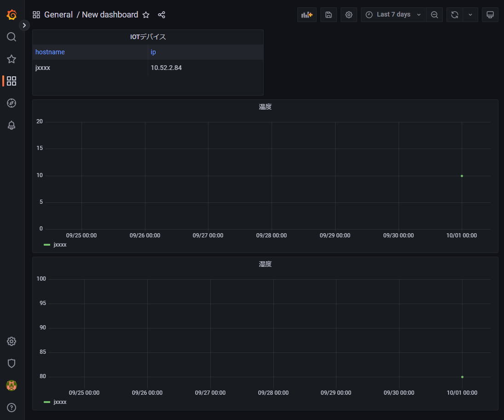Expand the refresh interval dropdown arrow

pyautogui.click(x=470, y=15)
